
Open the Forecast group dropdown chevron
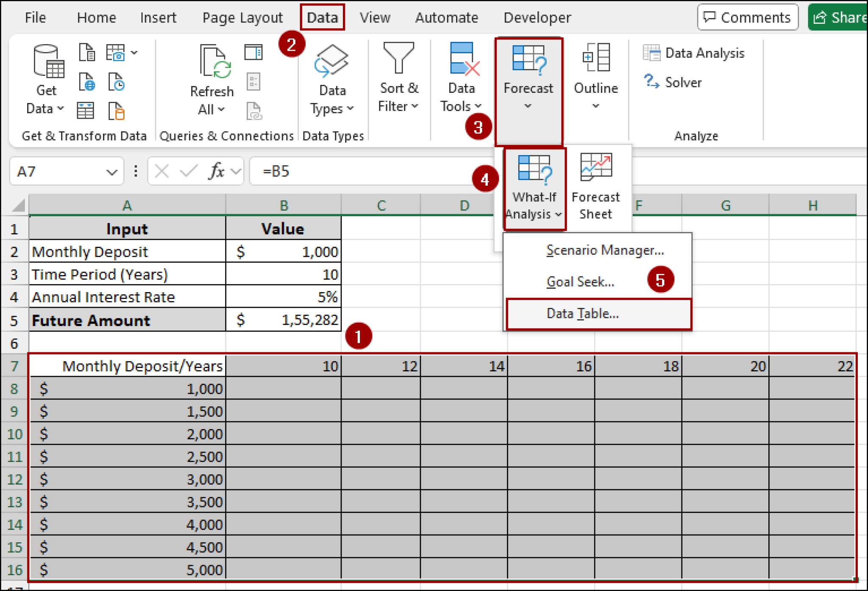coord(528,106)
